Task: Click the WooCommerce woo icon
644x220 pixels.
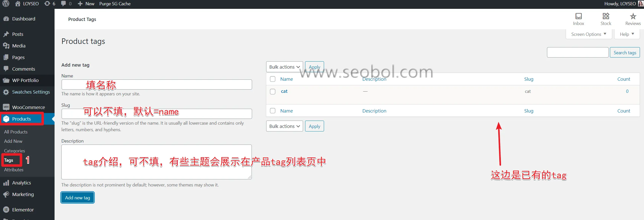Action: [x=6, y=107]
